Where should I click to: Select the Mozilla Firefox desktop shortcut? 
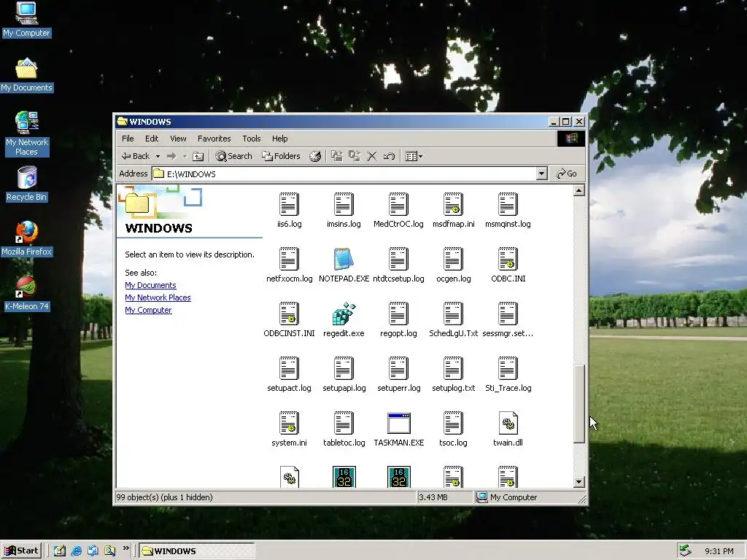click(x=27, y=238)
